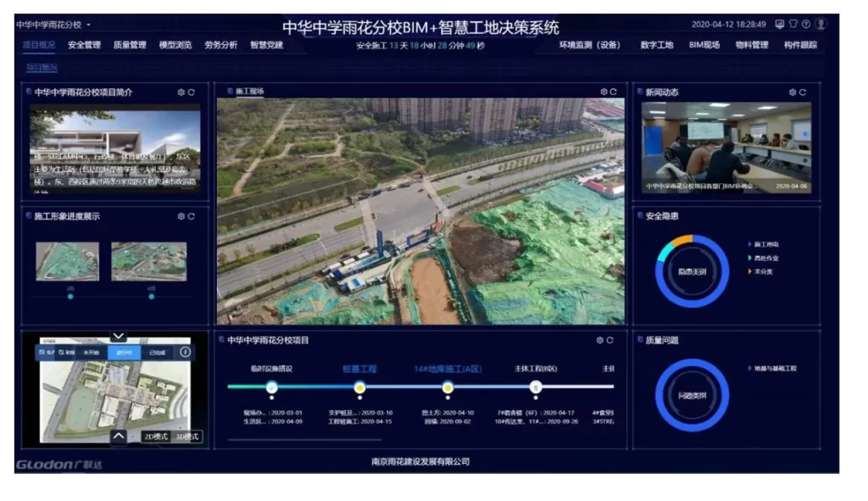Click the horizontal scrollbar under project timeline
868x501 pixels.
pyautogui.click(x=304, y=440)
